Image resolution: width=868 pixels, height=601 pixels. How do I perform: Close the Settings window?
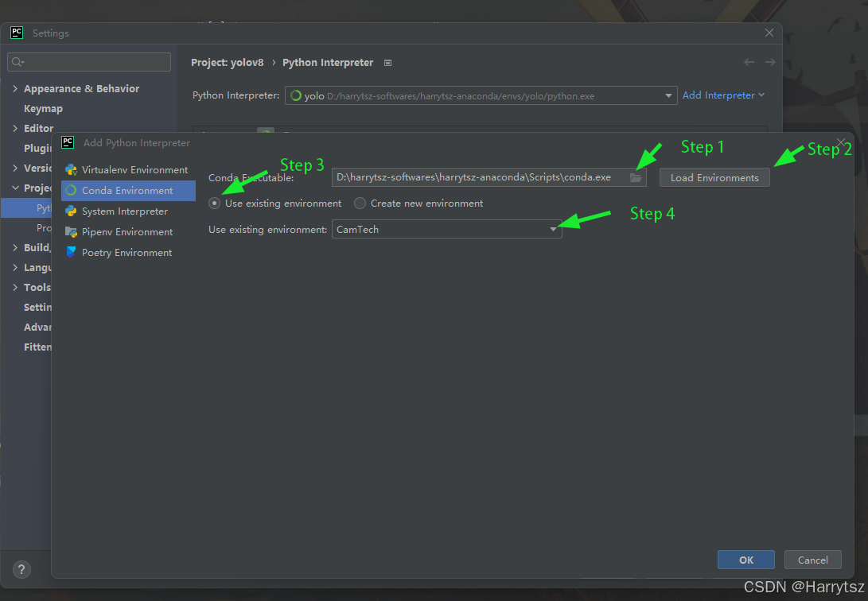point(769,33)
